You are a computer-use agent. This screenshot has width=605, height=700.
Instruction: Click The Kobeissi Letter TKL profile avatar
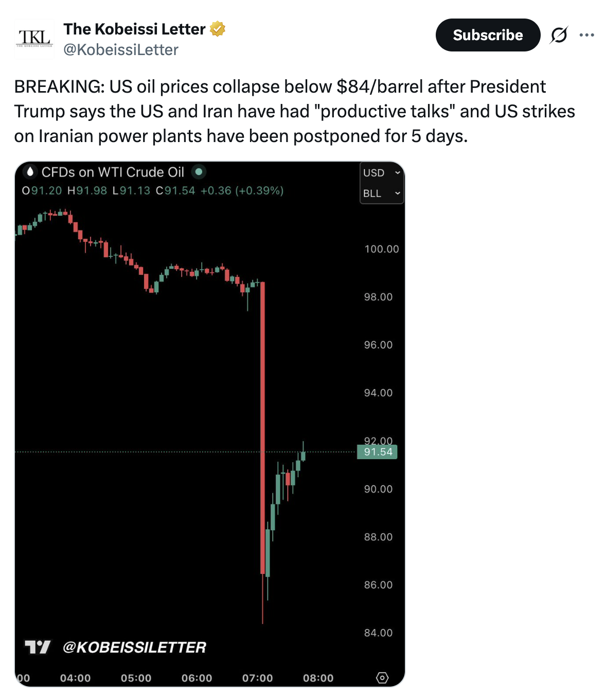click(34, 39)
